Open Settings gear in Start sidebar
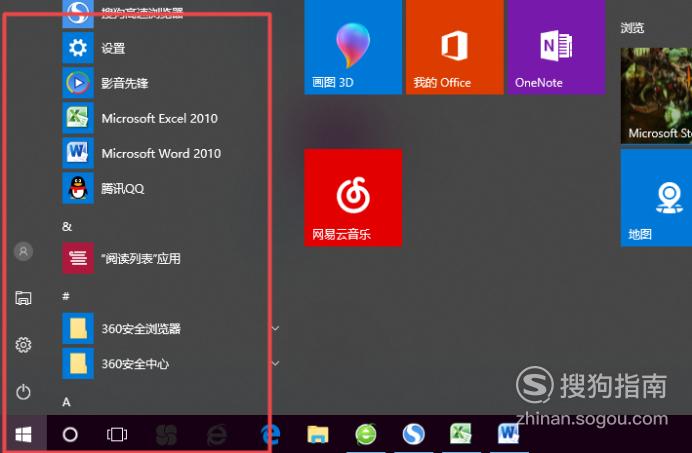 pyautogui.click(x=23, y=344)
